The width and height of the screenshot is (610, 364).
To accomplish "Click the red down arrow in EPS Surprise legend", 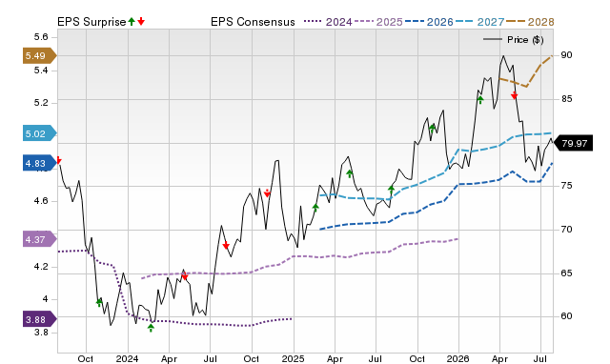I will (141, 21).
